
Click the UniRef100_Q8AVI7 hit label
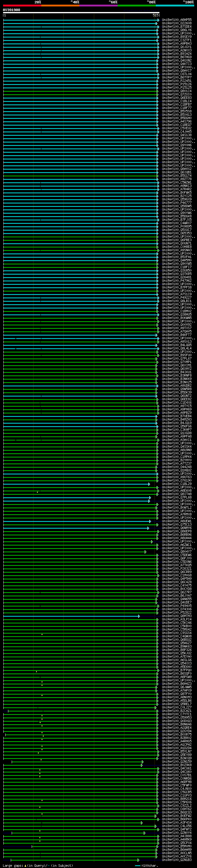177,71
